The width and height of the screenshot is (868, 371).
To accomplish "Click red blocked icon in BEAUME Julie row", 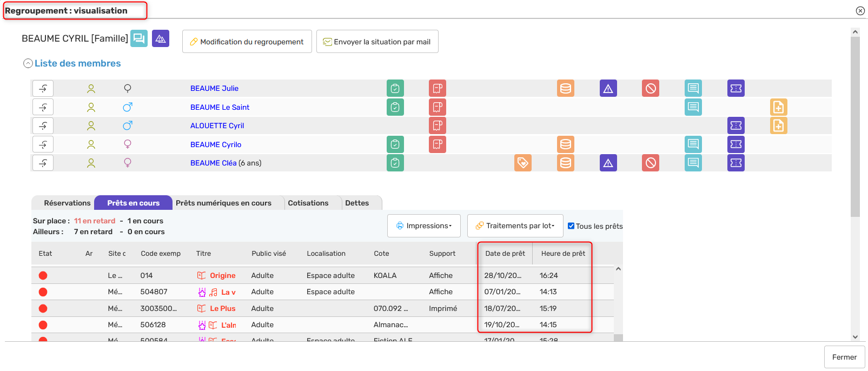I will [651, 88].
